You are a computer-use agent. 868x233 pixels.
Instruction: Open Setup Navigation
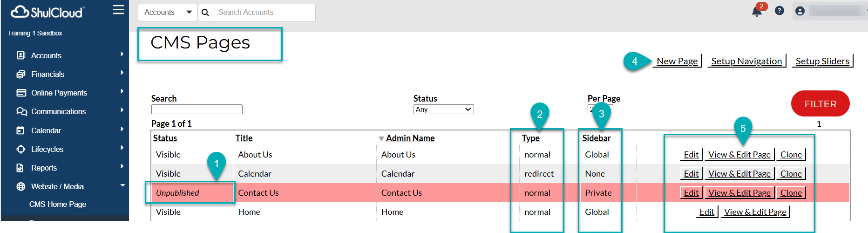tap(746, 61)
